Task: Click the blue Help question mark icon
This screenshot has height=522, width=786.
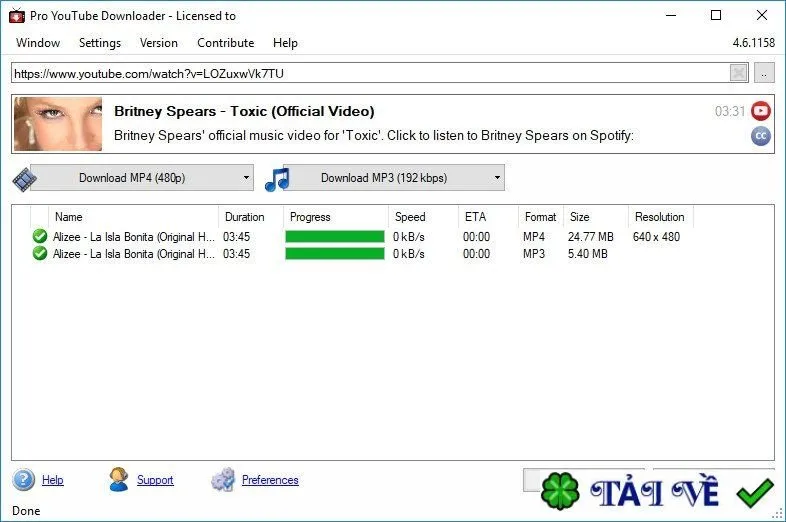Action: point(24,479)
